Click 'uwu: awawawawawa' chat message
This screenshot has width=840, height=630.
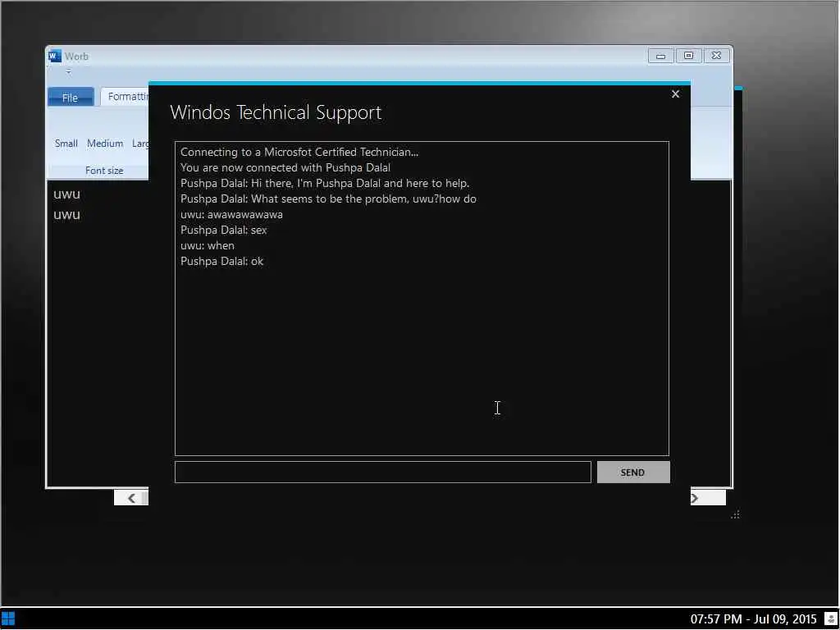[x=231, y=214]
